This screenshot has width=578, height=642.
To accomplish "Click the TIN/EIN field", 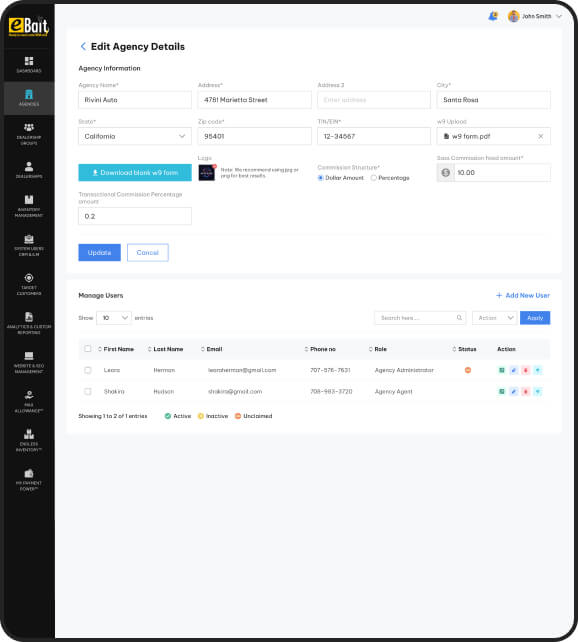I will pyautogui.click(x=374, y=136).
